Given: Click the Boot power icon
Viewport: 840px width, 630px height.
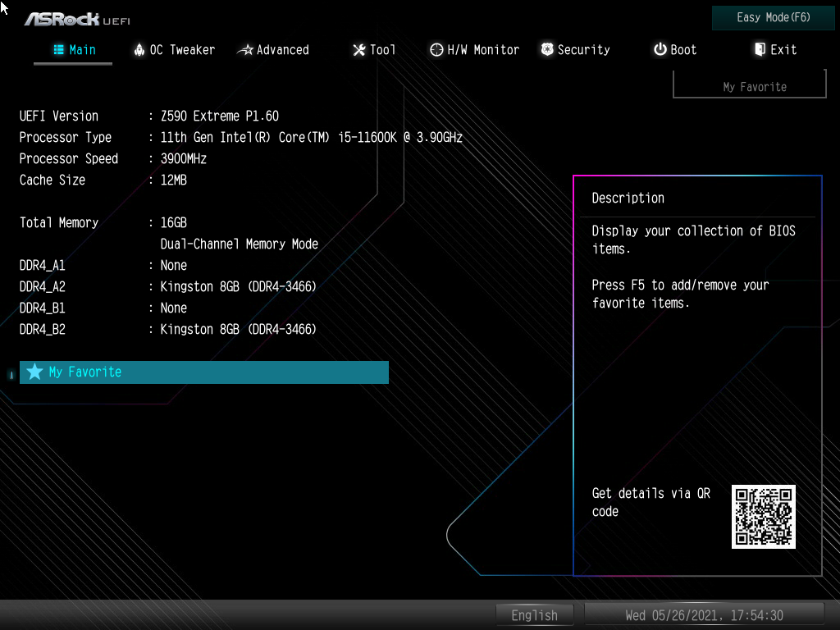Looking at the screenshot, I should [x=660, y=49].
